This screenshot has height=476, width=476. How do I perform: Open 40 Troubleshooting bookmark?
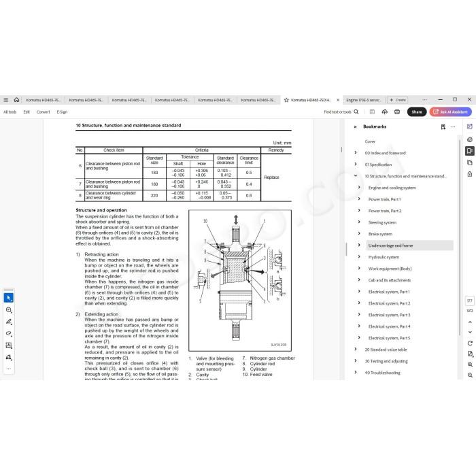click(382, 373)
